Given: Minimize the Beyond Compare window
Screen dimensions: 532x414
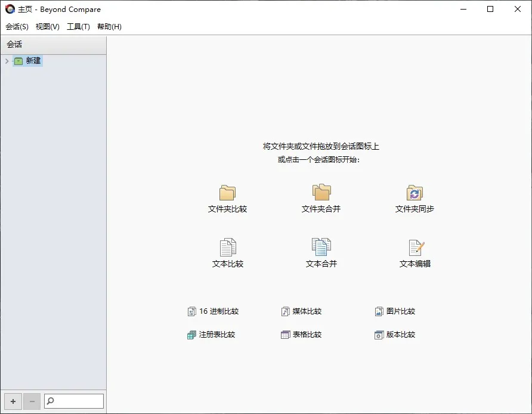Looking at the screenshot, I should (463, 9).
